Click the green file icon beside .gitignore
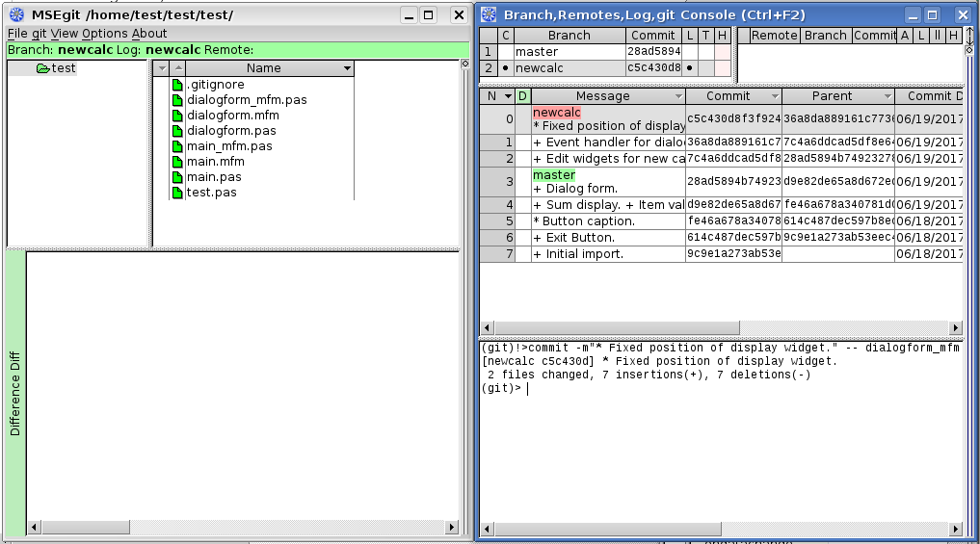 pyautogui.click(x=177, y=85)
